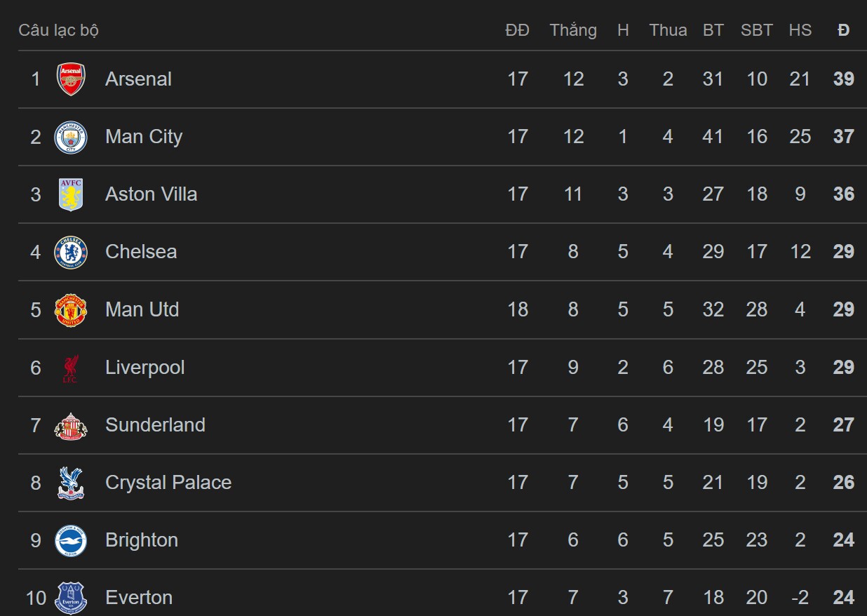This screenshot has width=867, height=616.
Task: Open the Liverpool team name link
Action: point(144,368)
